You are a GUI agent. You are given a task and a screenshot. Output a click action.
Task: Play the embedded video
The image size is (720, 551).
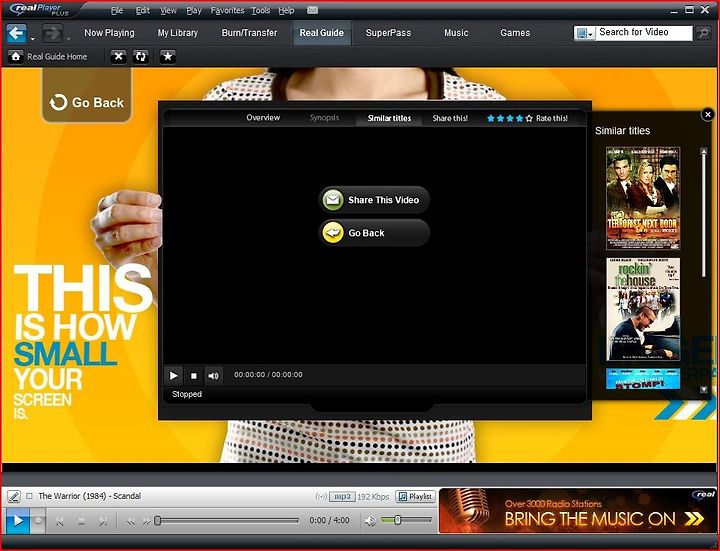(x=174, y=376)
